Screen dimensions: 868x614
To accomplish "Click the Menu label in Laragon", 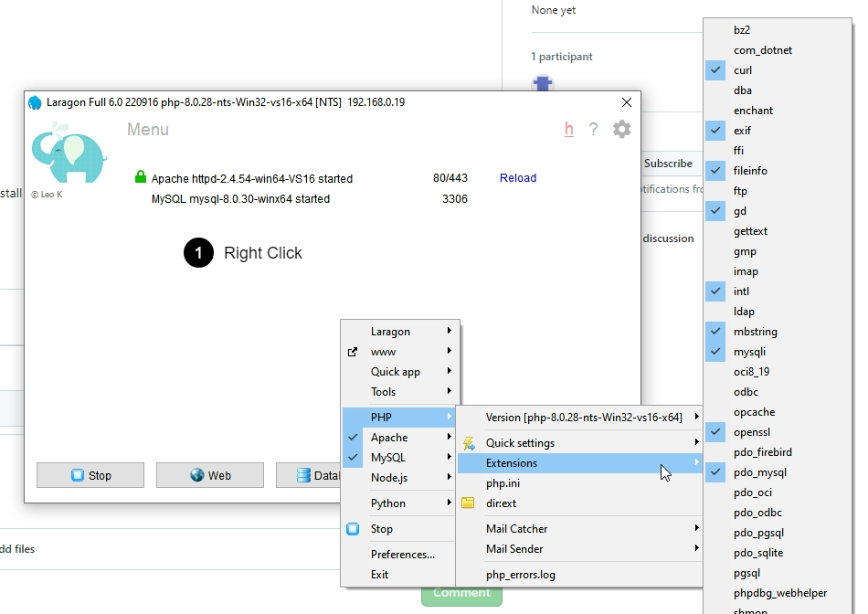I will click(148, 129).
